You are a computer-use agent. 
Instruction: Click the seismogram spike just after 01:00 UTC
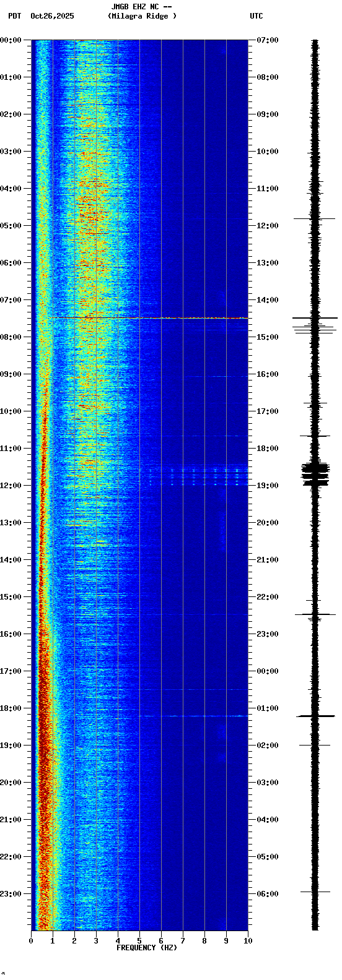pos(315,716)
